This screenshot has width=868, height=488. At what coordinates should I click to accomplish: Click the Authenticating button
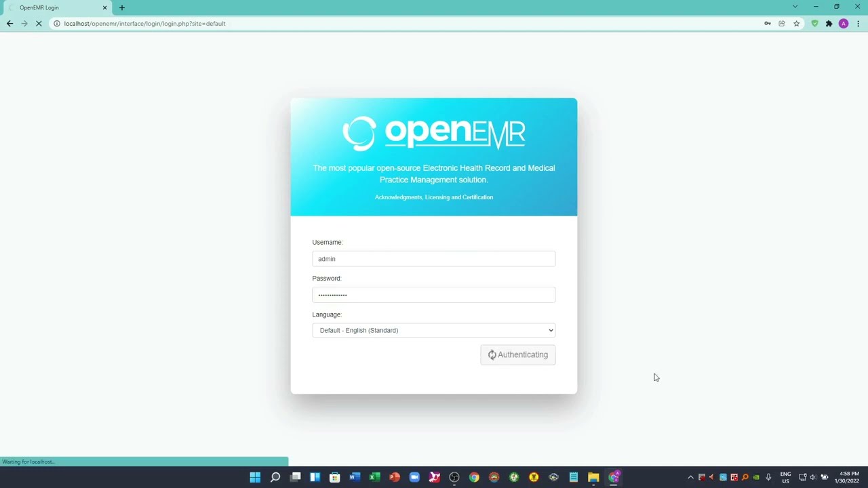(x=518, y=355)
